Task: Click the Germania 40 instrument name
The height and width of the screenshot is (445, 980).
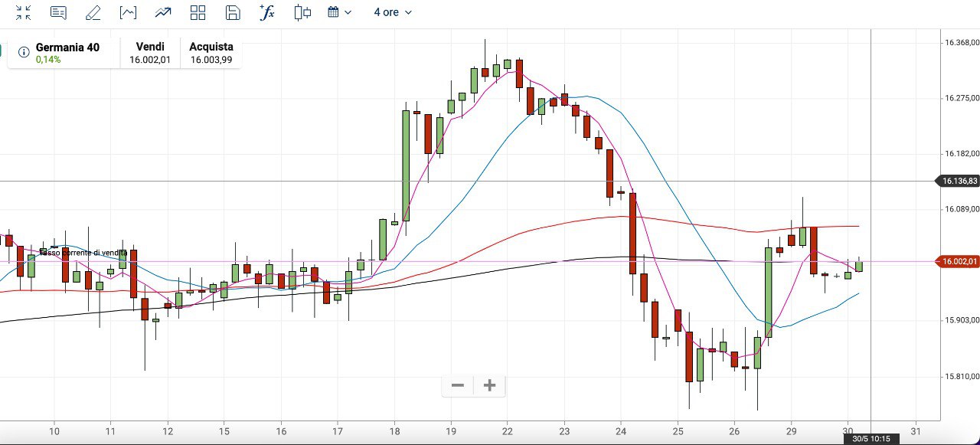Action: 67,47
